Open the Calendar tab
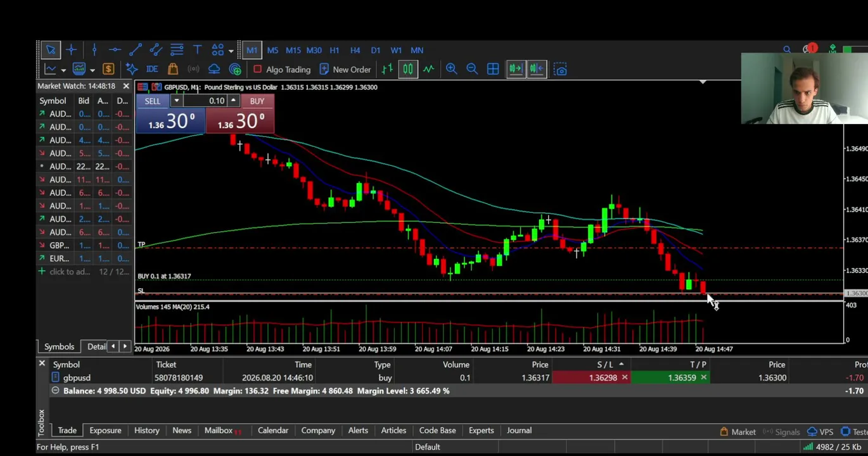The height and width of the screenshot is (456, 868). tap(273, 430)
